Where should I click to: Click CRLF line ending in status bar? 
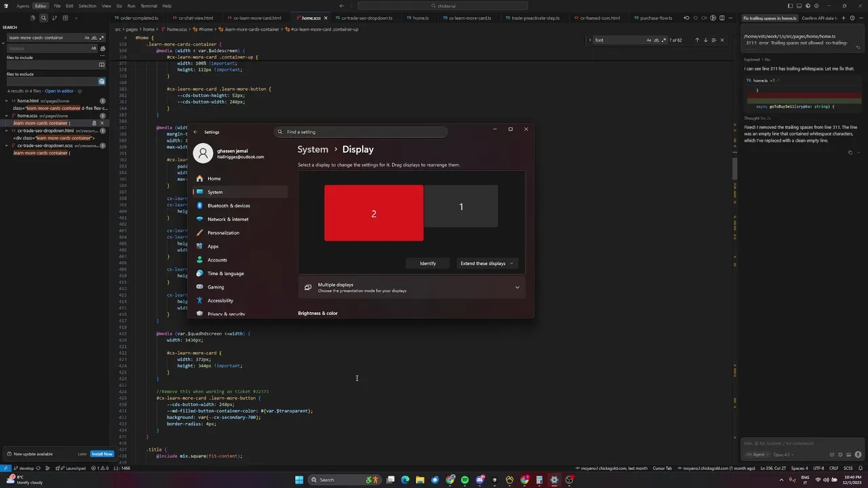click(x=833, y=468)
